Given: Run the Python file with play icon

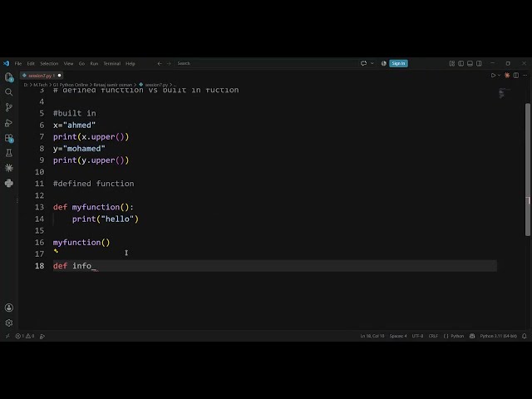Looking at the screenshot, I should [x=493, y=76].
